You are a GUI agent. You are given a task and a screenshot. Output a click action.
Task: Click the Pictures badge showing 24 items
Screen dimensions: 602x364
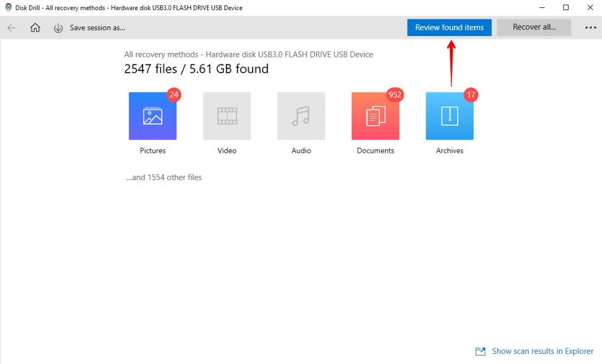pyautogui.click(x=173, y=95)
